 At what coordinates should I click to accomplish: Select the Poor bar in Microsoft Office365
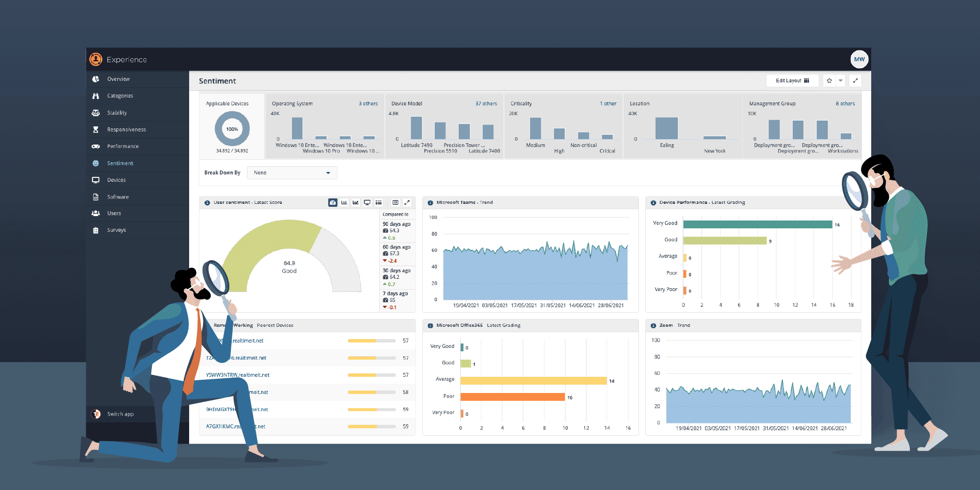pos(513,397)
